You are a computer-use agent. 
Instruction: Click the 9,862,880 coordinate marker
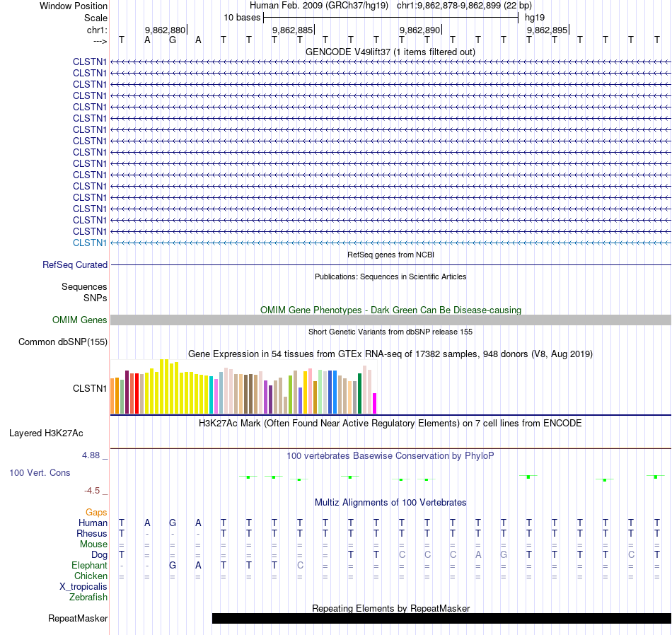(166, 30)
